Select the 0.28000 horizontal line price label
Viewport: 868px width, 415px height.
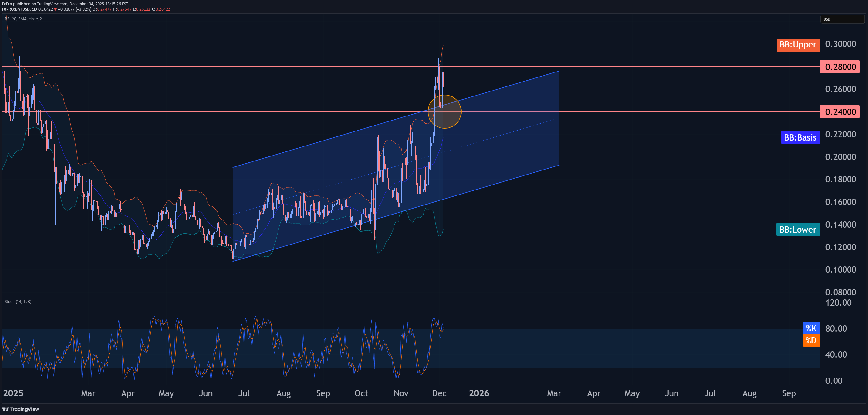coord(839,67)
